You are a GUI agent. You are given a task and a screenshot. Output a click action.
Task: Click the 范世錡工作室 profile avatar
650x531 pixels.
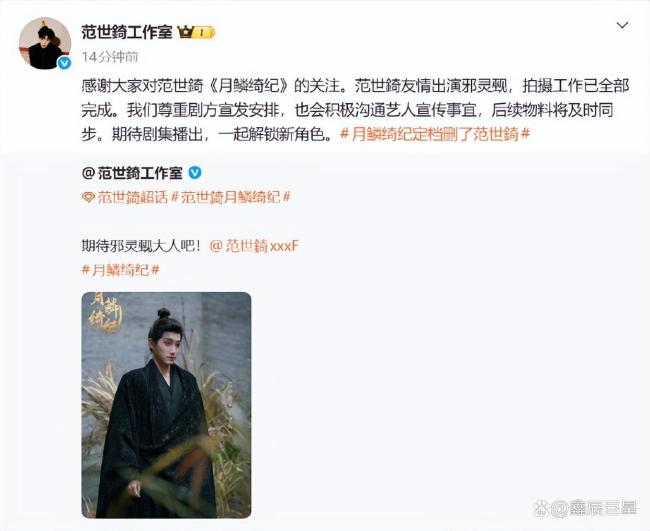point(45,43)
